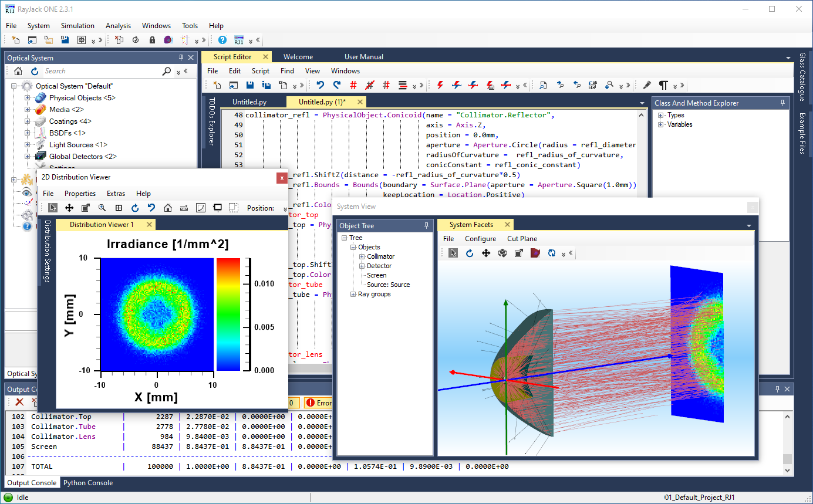Switch to the Python Console tab
Viewport: 813px width, 504px height.
coord(88,483)
